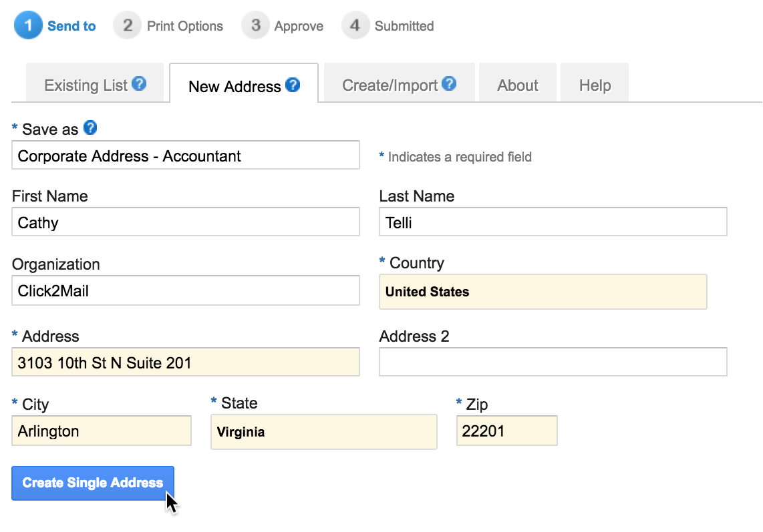Image resolution: width=763 pixels, height=532 pixels.
Task: Click step 3 circle for Approve
Action: pos(255,25)
